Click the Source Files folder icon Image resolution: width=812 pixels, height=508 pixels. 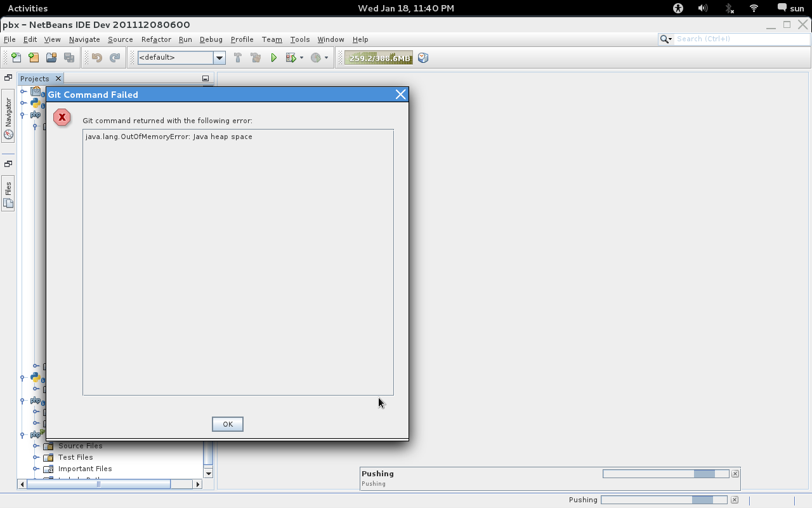tap(48, 446)
